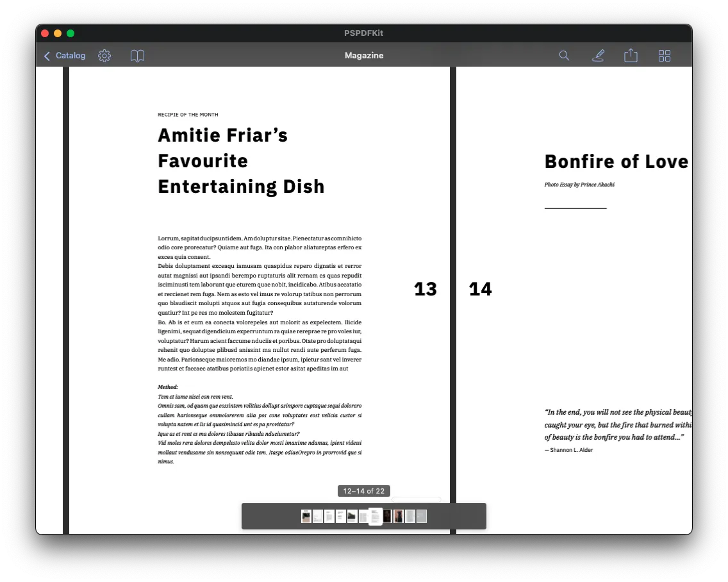
Task: Start a search with the magnifier icon
Action: click(x=564, y=56)
